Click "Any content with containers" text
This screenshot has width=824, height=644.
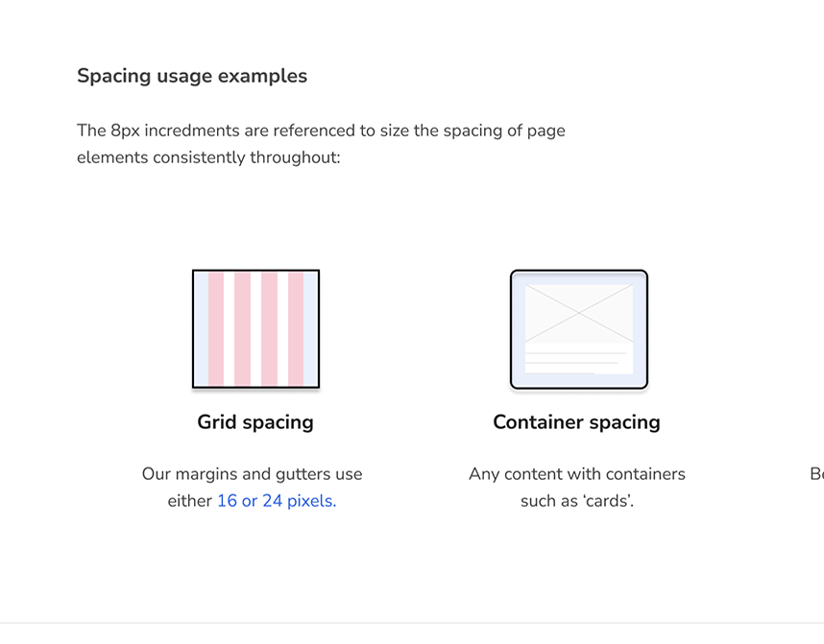point(576,474)
